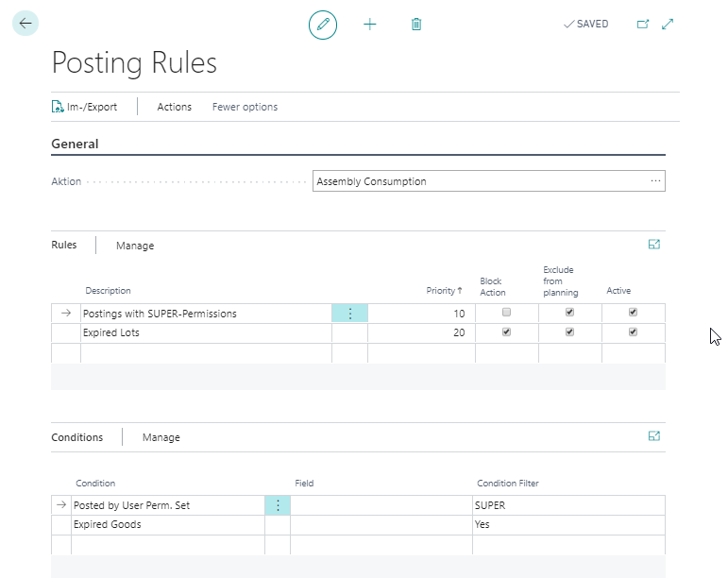Expand the Conditions part with its icon
The height and width of the screenshot is (578, 728).
click(653, 436)
